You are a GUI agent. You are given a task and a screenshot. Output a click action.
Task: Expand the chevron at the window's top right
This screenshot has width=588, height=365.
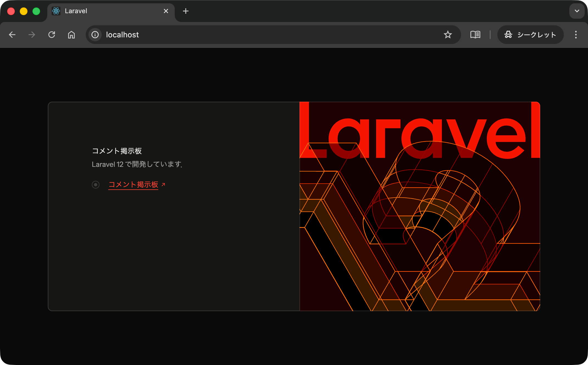pos(577,11)
